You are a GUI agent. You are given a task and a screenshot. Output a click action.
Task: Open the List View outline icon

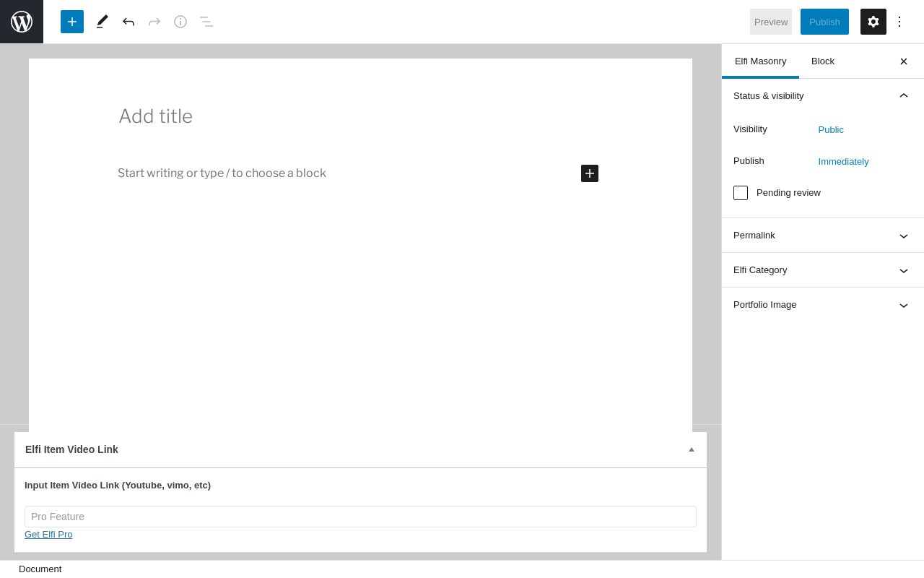click(x=206, y=22)
